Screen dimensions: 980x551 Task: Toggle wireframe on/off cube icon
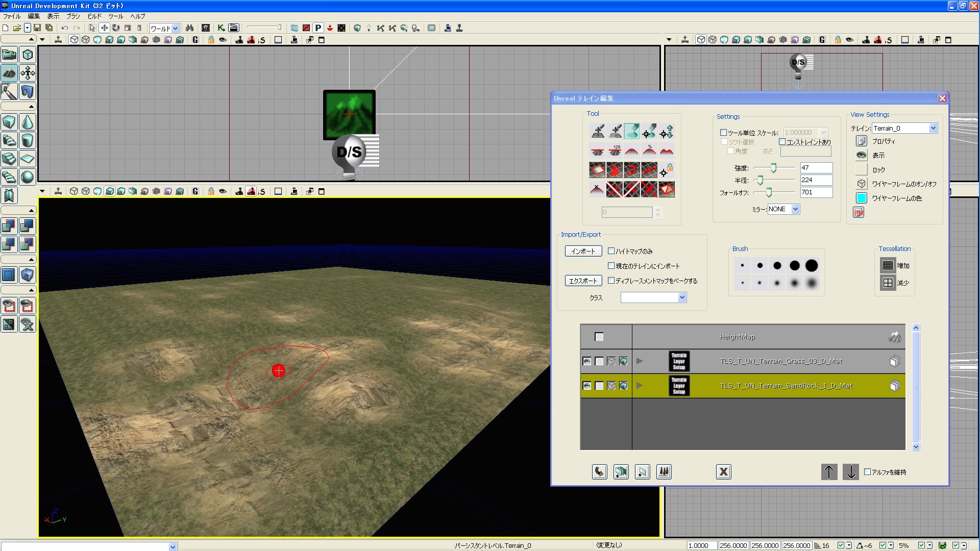[x=862, y=184]
